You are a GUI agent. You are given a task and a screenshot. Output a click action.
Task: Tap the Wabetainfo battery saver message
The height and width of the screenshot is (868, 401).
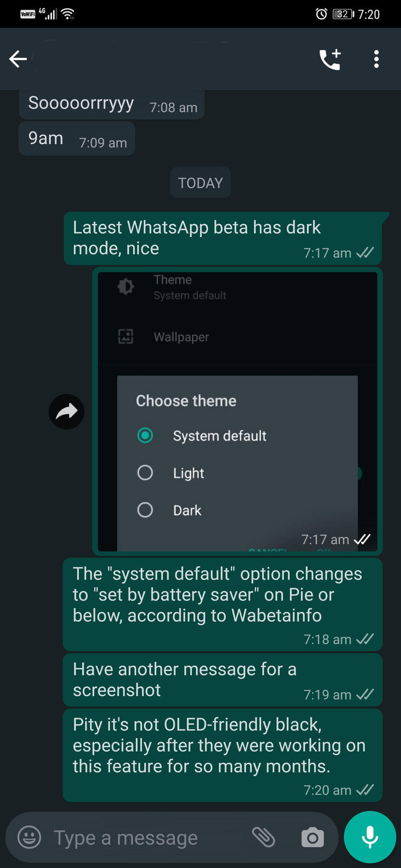click(223, 604)
